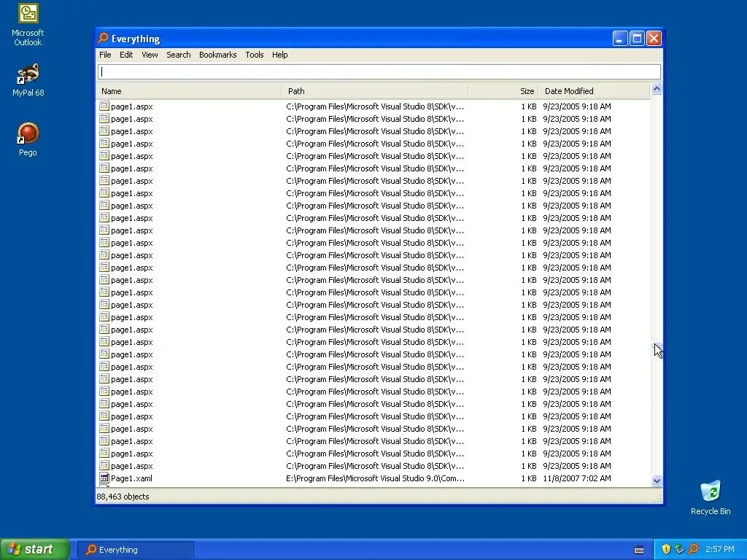This screenshot has width=747, height=560.
Task: Select the MyPal 68 desktop shortcut
Action: point(28,80)
